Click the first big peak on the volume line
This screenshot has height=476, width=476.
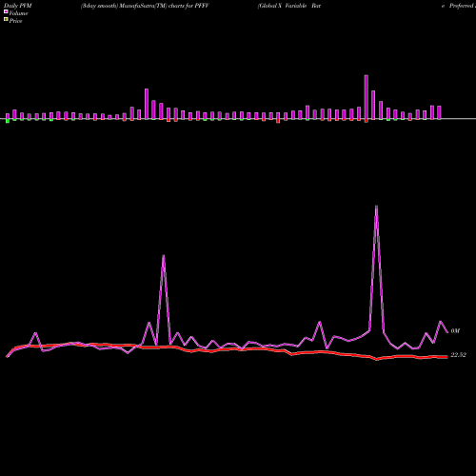click(164, 256)
